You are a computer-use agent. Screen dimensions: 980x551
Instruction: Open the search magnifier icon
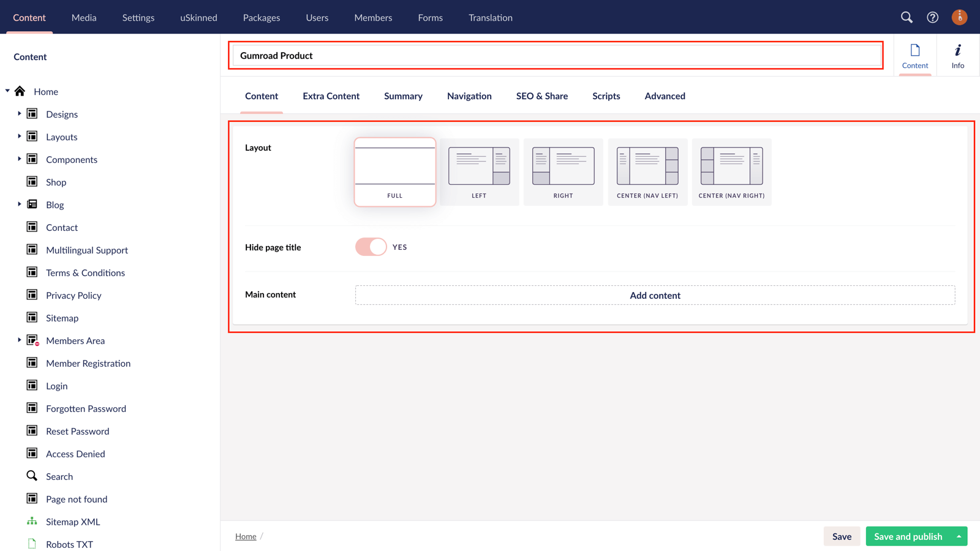907,17
